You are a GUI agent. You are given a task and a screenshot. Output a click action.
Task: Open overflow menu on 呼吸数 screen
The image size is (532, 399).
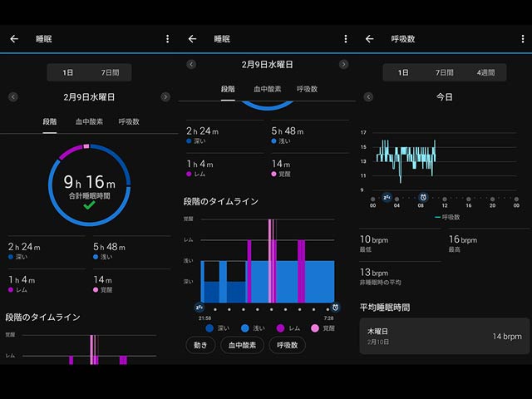[523, 39]
